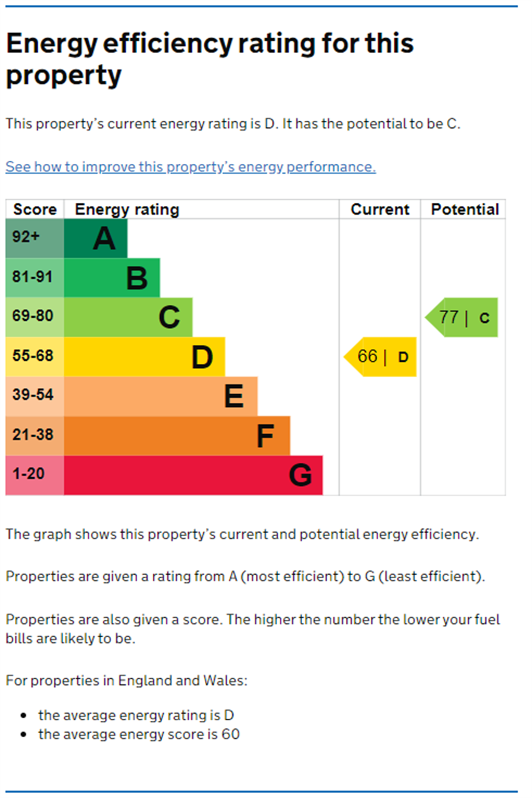Select the 39-54 score cell
The image size is (532, 798).
click(x=35, y=396)
